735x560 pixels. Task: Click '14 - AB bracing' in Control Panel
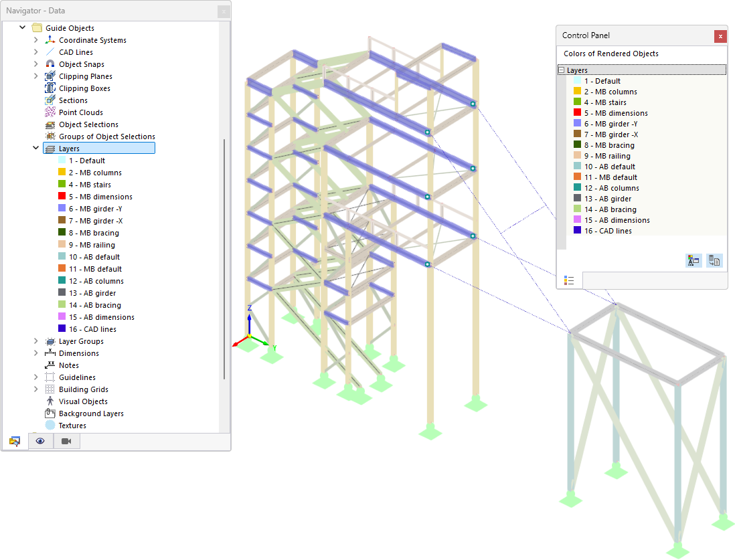pyautogui.click(x=610, y=209)
